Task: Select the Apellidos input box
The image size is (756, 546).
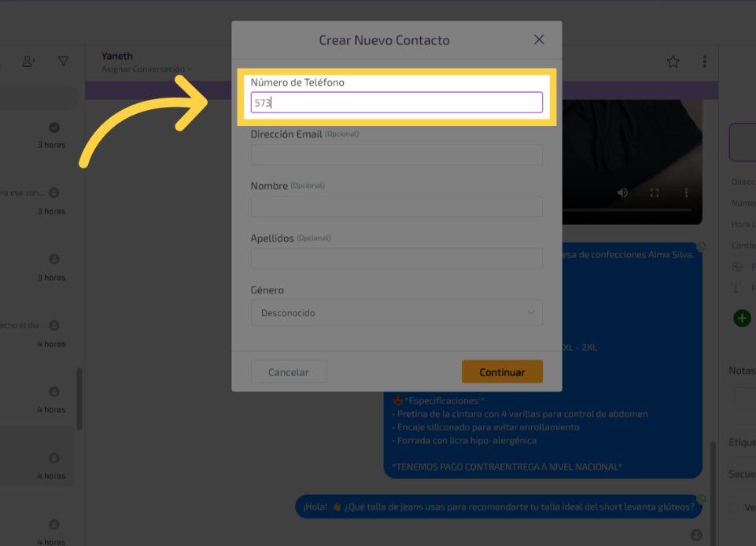Action: pos(396,259)
